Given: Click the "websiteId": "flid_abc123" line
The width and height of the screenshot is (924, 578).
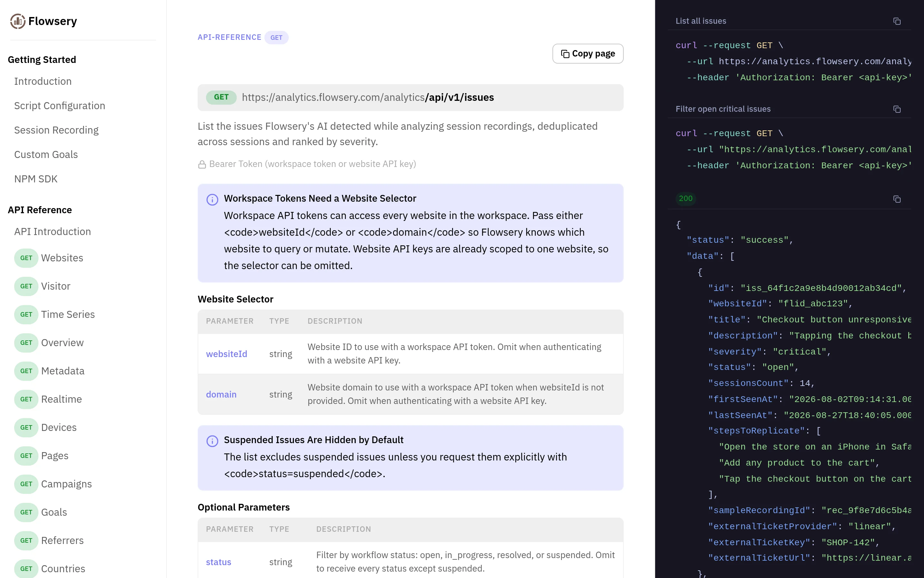Looking at the screenshot, I should pyautogui.click(x=781, y=304).
